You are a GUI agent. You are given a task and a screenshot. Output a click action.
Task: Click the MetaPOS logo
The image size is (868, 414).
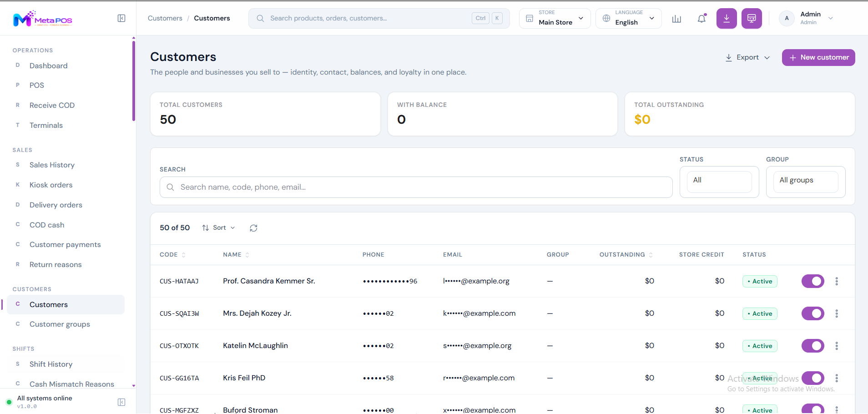(x=43, y=19)
